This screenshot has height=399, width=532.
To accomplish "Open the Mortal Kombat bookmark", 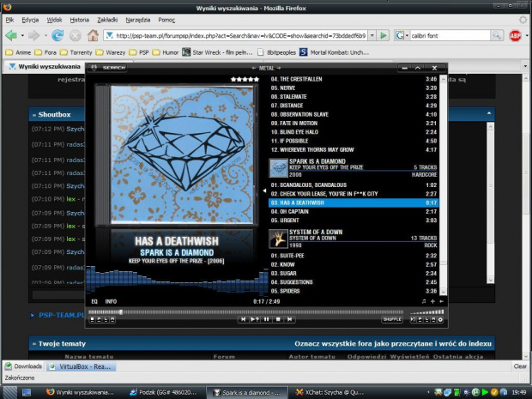I will [x=335, y=52].
